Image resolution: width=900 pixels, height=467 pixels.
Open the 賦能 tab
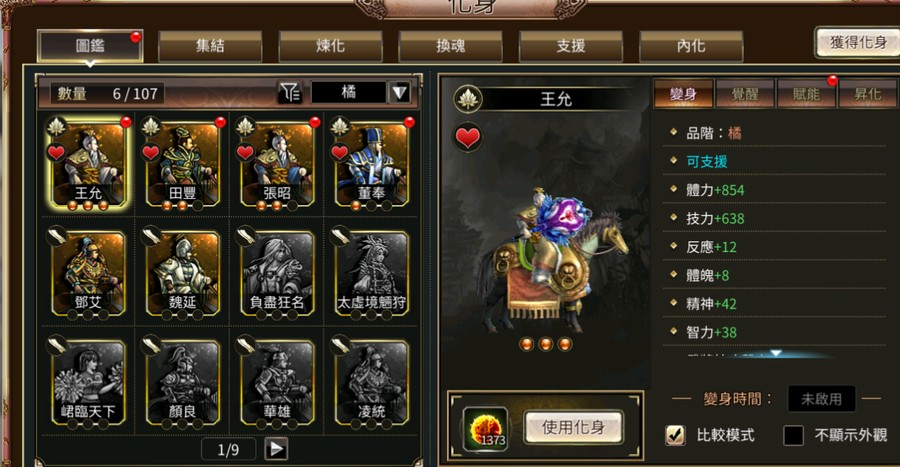(806, 94)
